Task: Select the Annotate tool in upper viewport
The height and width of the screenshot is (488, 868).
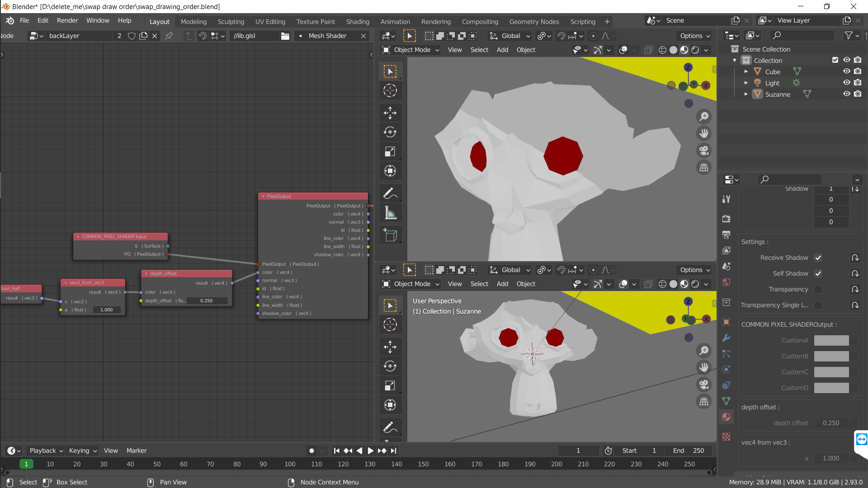Action: (x=390, y=193)
